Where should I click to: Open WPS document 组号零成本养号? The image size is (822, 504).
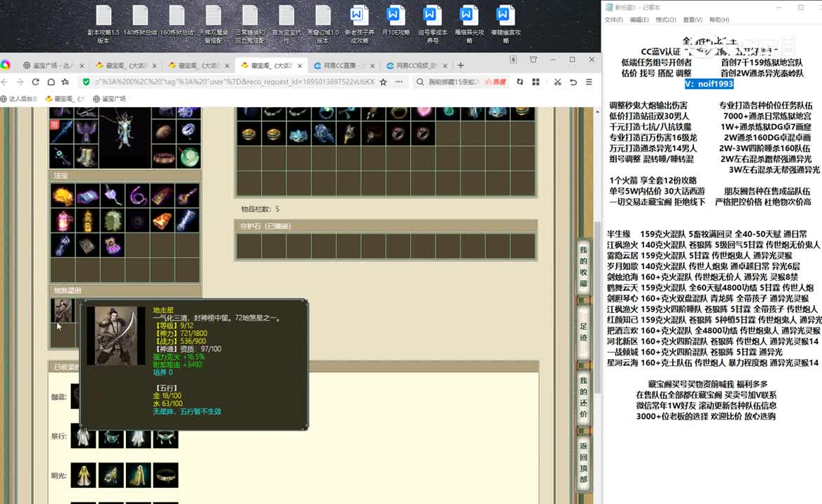(x=433, y=24)
